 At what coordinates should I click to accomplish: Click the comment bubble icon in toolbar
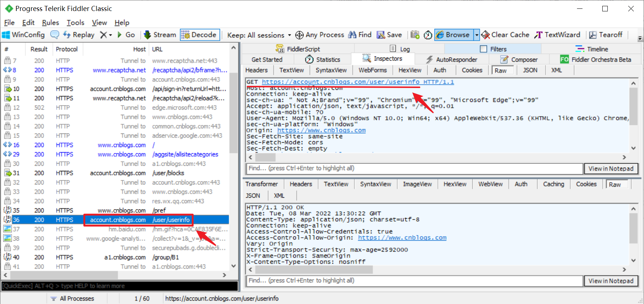[55, 35]
